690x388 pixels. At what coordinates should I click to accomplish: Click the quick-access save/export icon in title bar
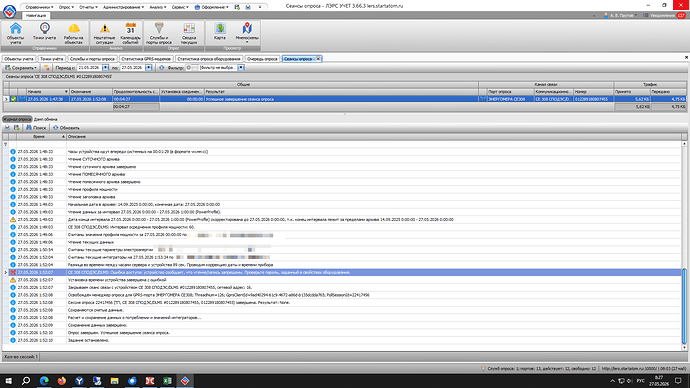click(x=237, y=7)
